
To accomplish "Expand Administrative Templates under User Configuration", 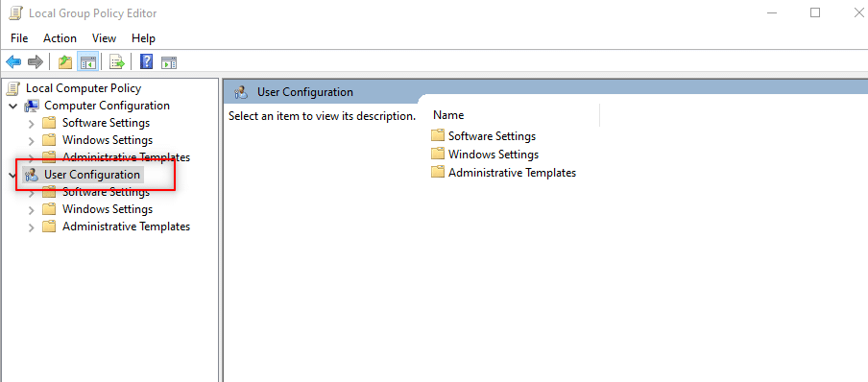I will (x=31, y=227).
